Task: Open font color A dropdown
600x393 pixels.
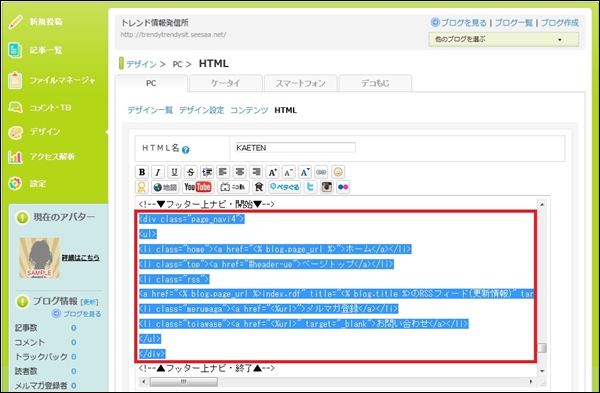Action: tap(305, 172)
